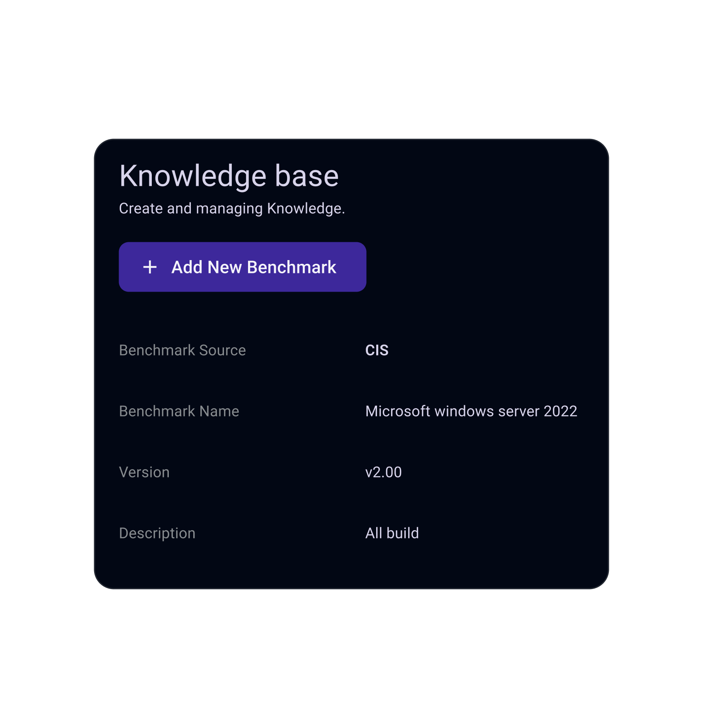Select the 'All build' description value
This screenshot has height=728, width=703.
[392, 533]
